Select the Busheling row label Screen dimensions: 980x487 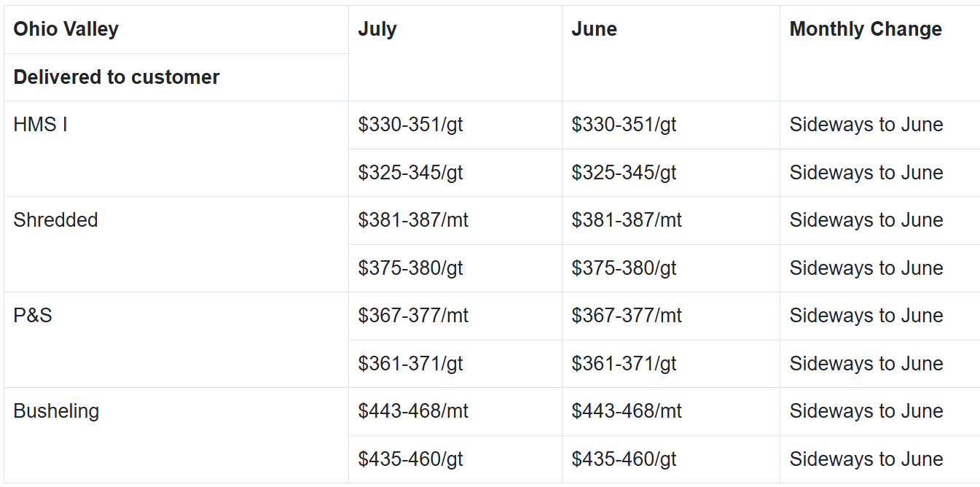tap(56, 411)
